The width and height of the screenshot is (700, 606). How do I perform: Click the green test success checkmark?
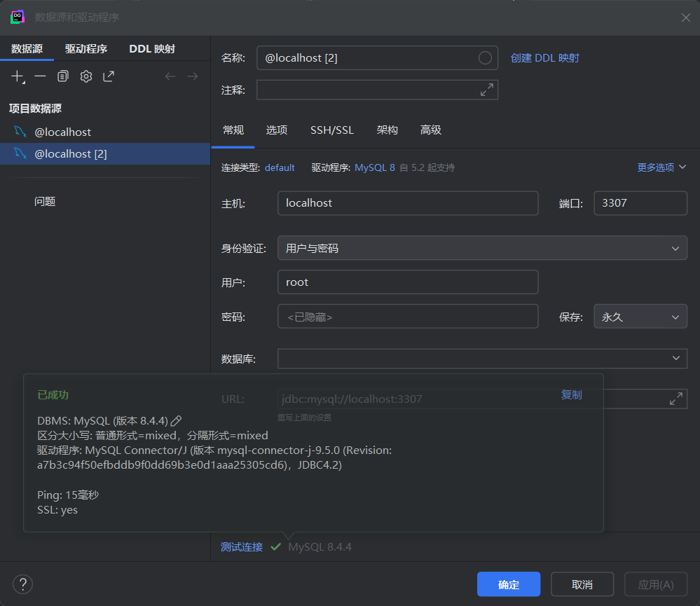(x=275, y=546)
